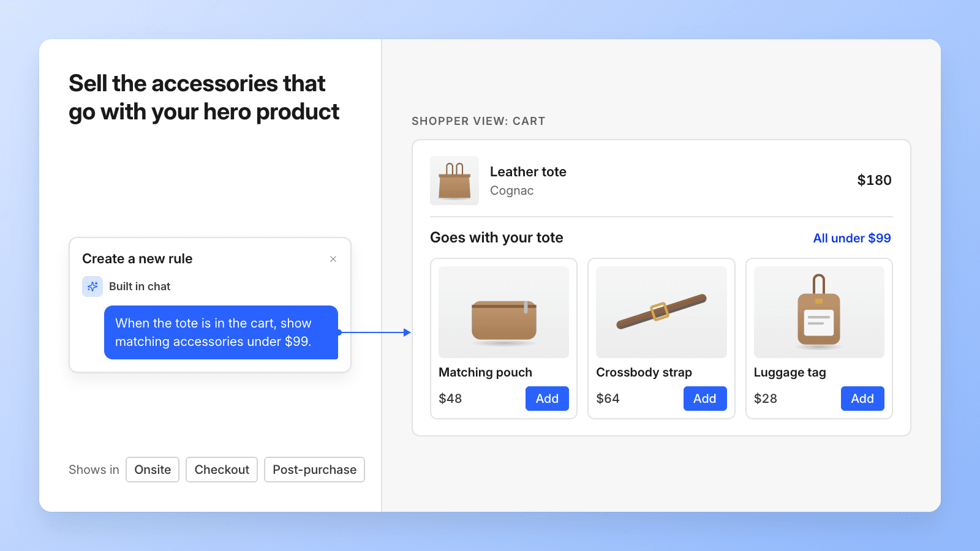Click the Matching pouch title
The height and width of the screenshot is (551, 980).
click(x=485, y=372)
